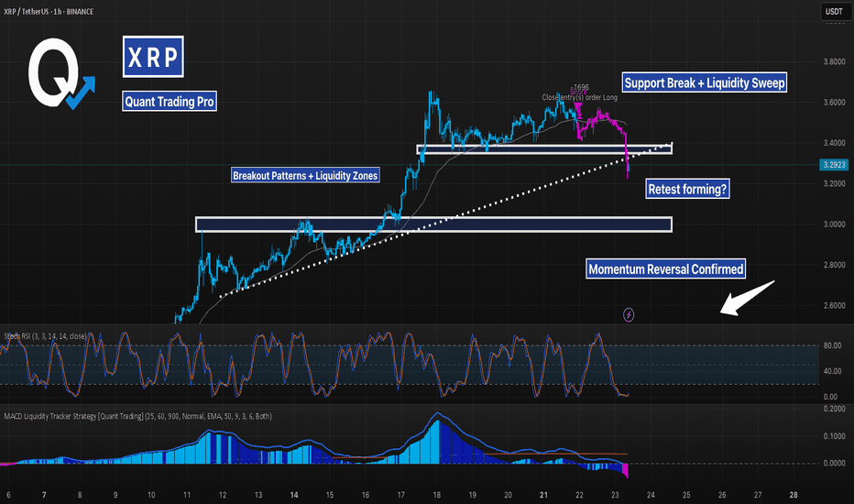The width and height of the screenshot is (854, 504).
Task: Click the lower liquidity zone rectangle near 3.0000
Action: pyautogui.click(x=433, y=225)
